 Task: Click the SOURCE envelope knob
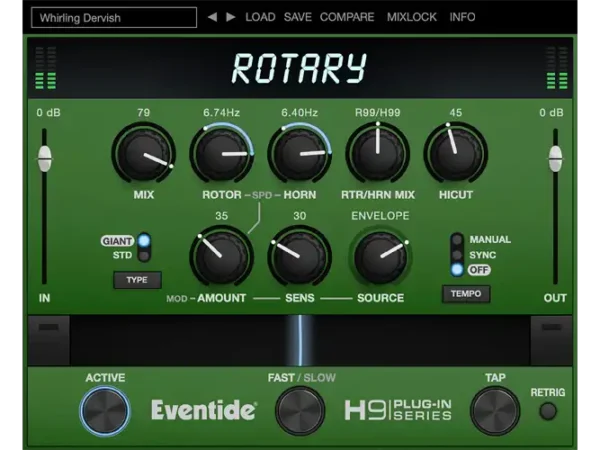(x=380, y=257)
